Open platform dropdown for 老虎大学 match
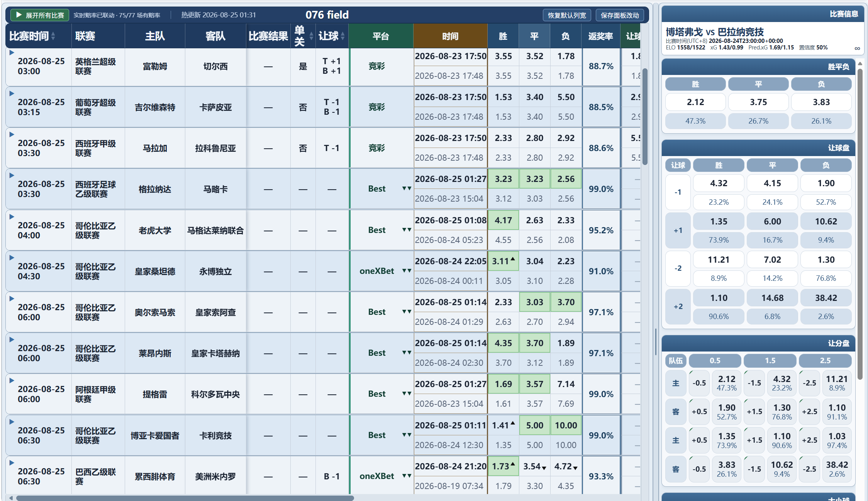868x501 pixels. click(407, 230)
